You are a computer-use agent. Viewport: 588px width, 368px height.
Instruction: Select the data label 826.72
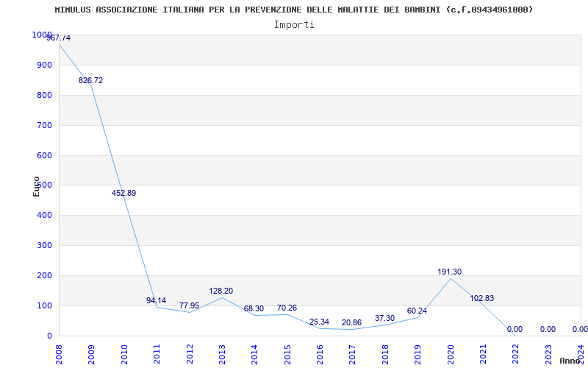[x=90, y=80]
